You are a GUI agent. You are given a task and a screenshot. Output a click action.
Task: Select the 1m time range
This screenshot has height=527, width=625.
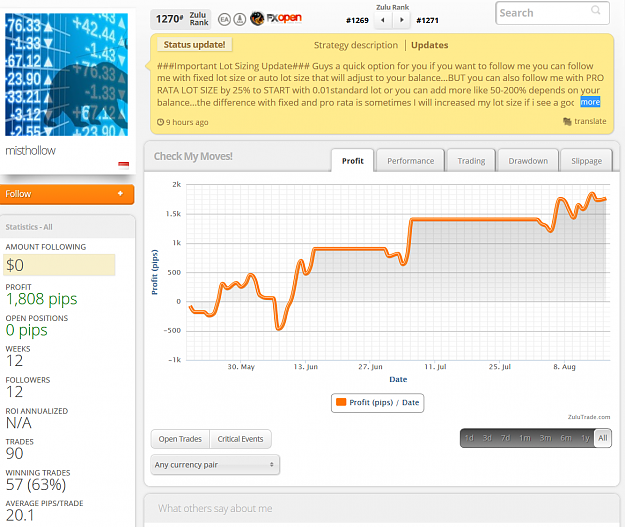(x=525, y=438)
